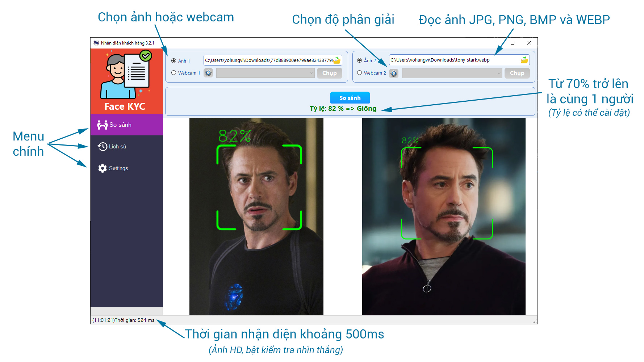Viewport: 644px width, 362px height.
Task: Click the So sánh people icon in the sidebar
Action: (x=103, y=125)
